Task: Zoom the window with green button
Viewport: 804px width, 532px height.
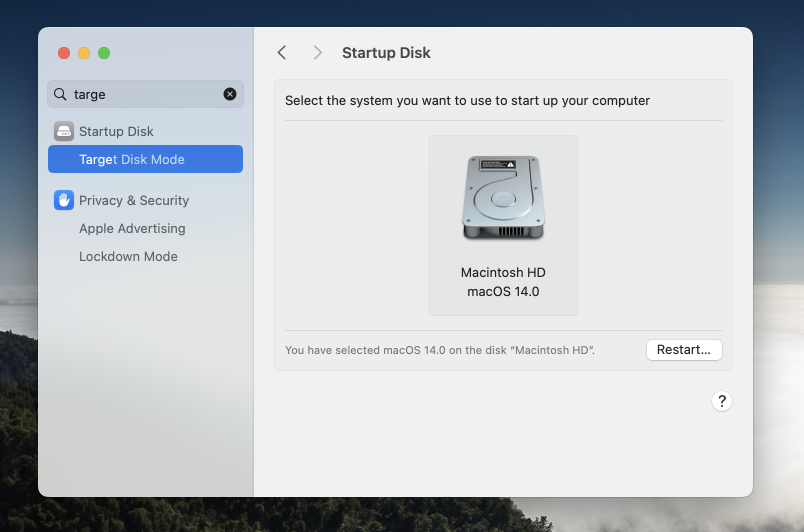Action: (104, 53)
